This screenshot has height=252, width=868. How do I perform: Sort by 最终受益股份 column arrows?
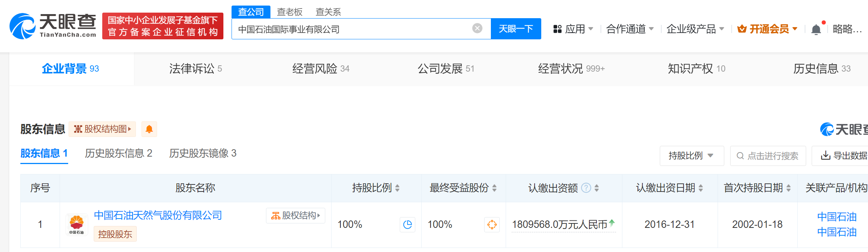[x=494, y=188]
